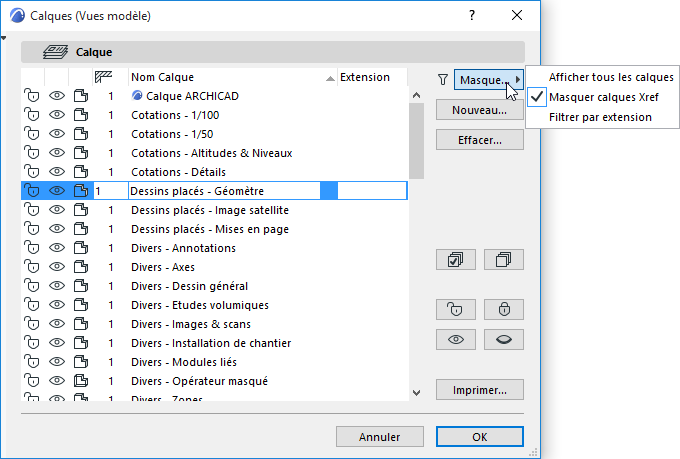Click solid/wireframe icon of Divers - Modules liés
Screen dimensions: 680x459
click(x=81, y=362)
